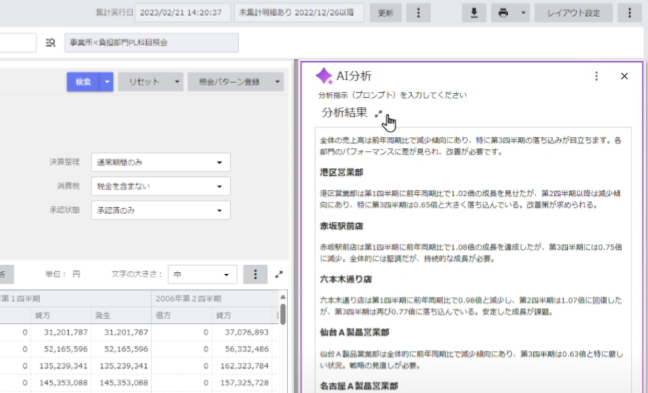Expand the 分析結果 section with the arrows icon
This screenshot has width=648, height=393.
[x=379, y=114]
